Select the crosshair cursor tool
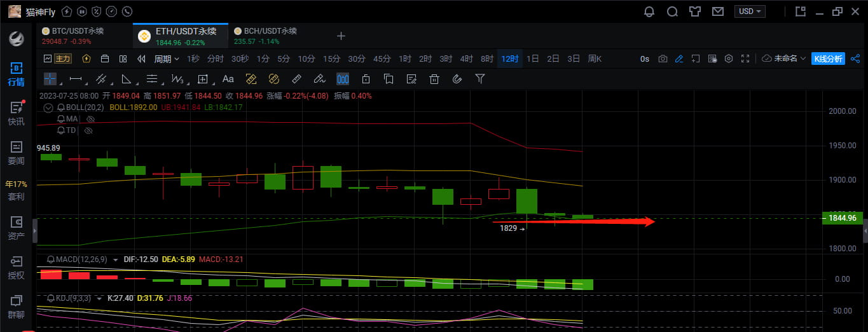The height and width of the screenshot is (332, 868). (50, 79)
